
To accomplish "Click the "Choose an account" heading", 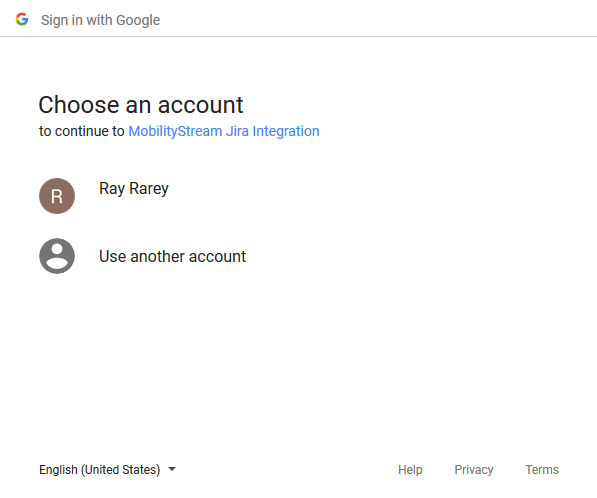I will click(x=141, y=105).
